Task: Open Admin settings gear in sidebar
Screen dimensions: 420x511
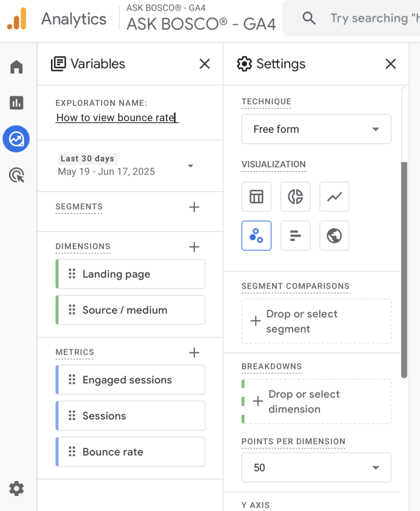Action: click(16, 488)
